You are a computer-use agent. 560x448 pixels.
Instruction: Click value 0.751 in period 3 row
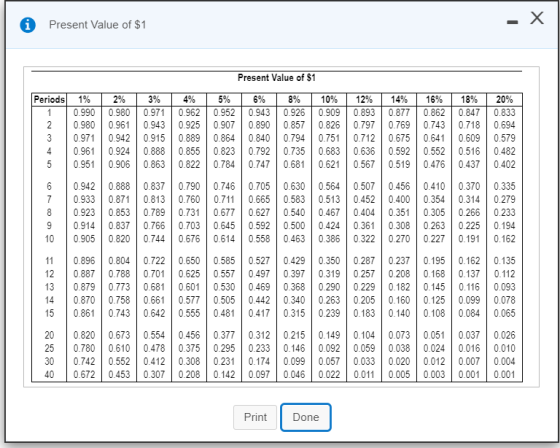(329, 138)
